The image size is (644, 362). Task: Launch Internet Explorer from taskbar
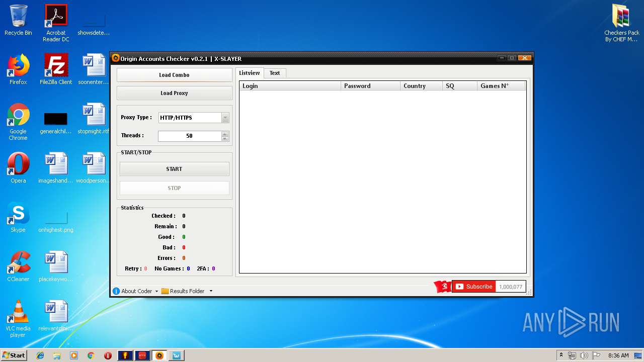(40, 355)
